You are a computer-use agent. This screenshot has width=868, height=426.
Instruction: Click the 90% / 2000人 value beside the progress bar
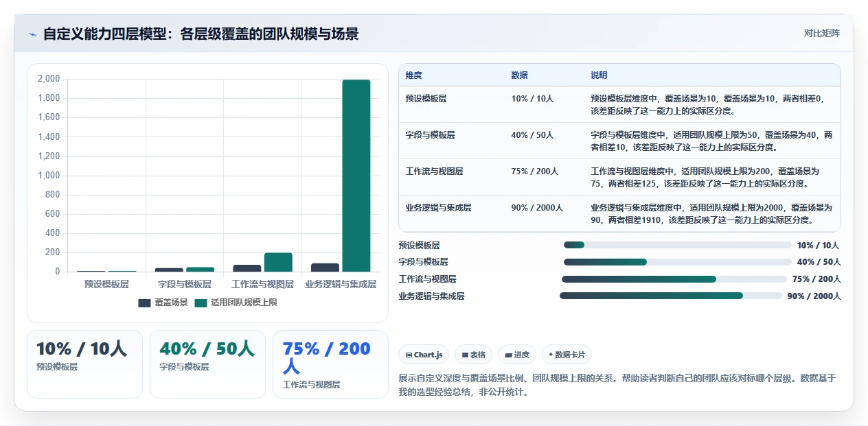[x=814, y=296]
